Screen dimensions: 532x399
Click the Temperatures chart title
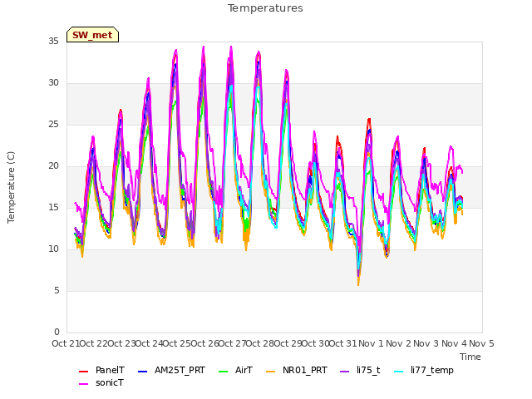click(x=265, y=8)
